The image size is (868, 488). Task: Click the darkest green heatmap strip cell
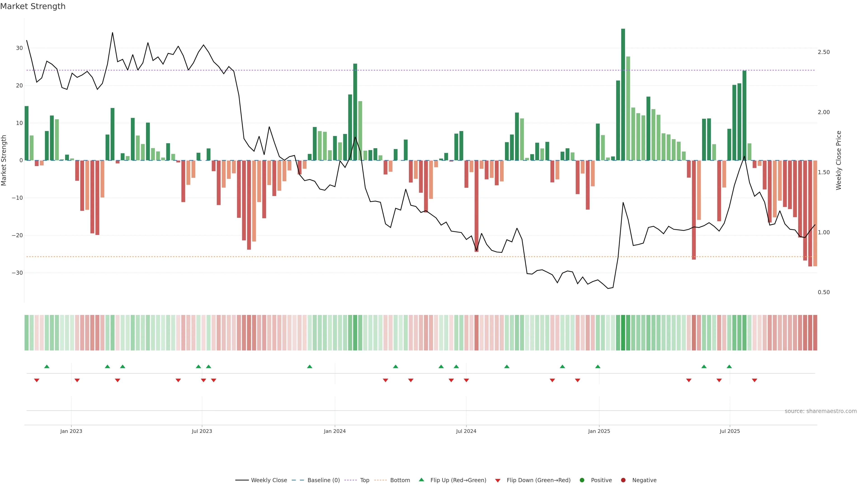623,333
